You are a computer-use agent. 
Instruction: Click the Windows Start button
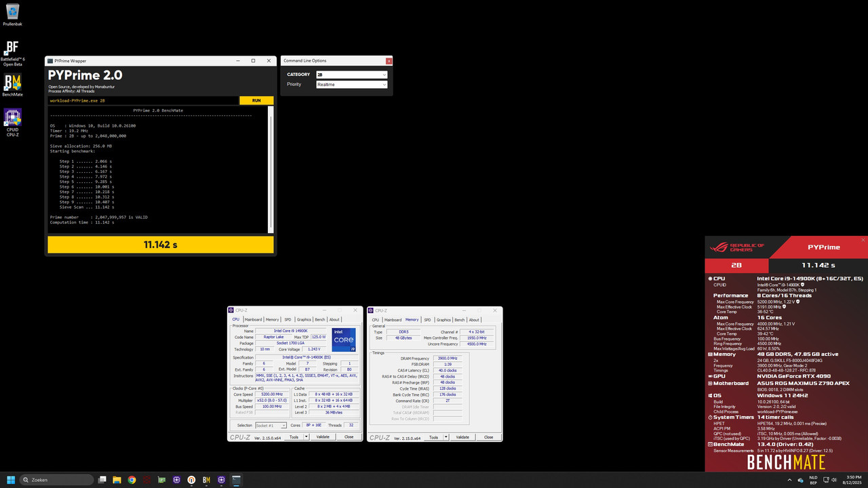[x=10, y=480]
